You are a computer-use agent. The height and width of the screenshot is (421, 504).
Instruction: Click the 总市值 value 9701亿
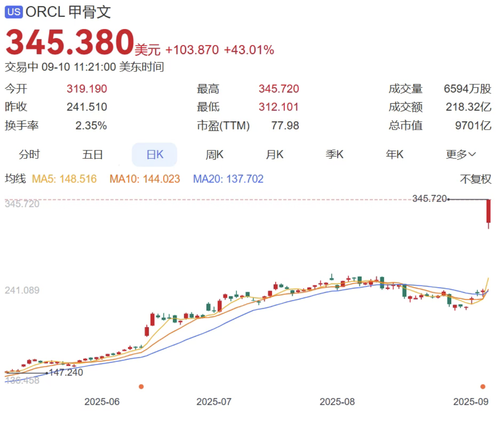click(473, 125)
